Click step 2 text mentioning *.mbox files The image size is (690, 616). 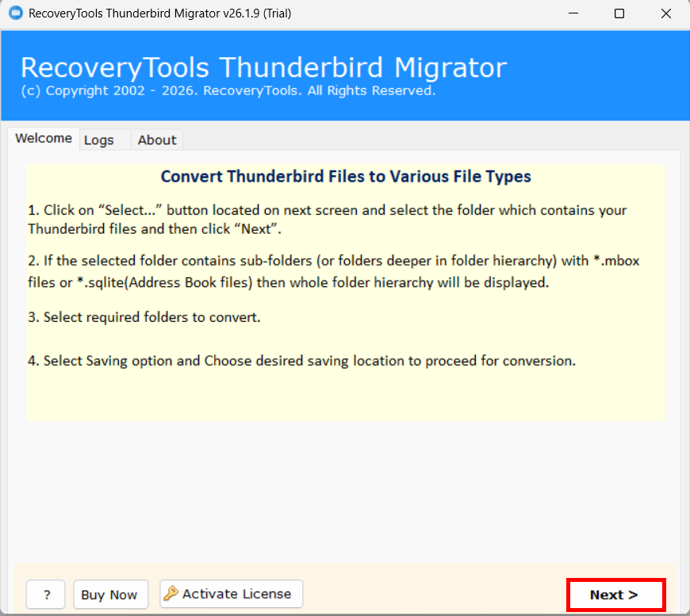pos(334,271)
